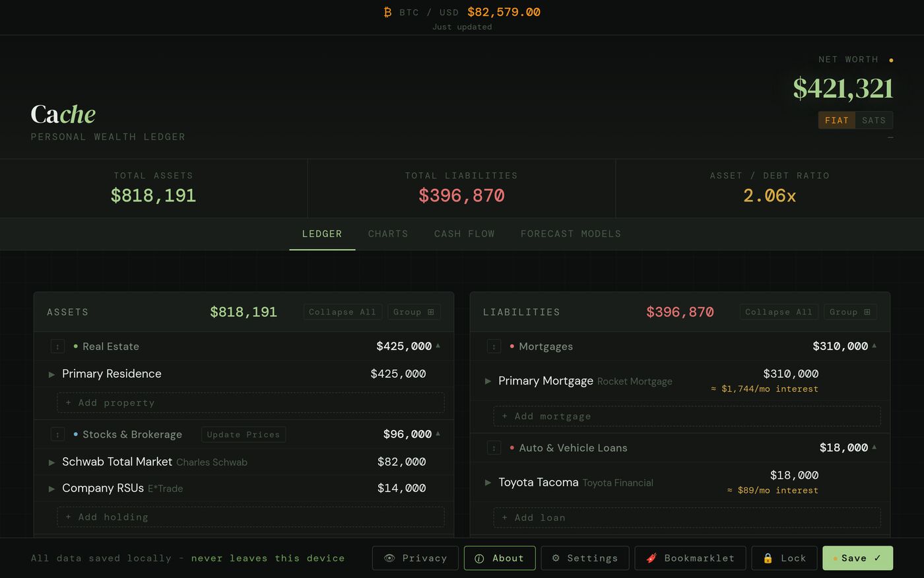Expand the Toyota Tacoma loan row
The image size is (924, 578).
[x=488, y=483]
